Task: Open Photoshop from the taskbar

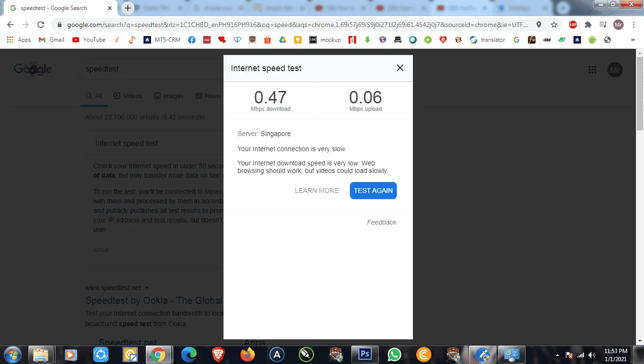Action: pyautogui.click(x=365, y=354)
